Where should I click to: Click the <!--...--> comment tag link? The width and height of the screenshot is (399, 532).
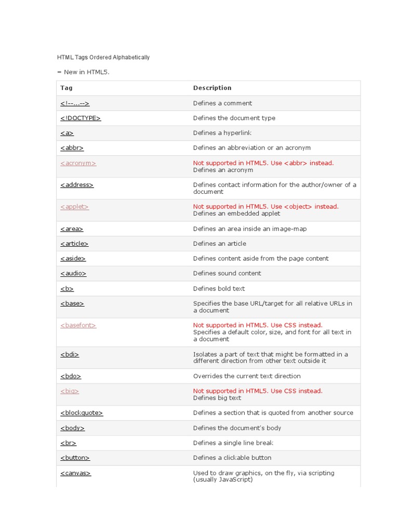coord(75,103)
